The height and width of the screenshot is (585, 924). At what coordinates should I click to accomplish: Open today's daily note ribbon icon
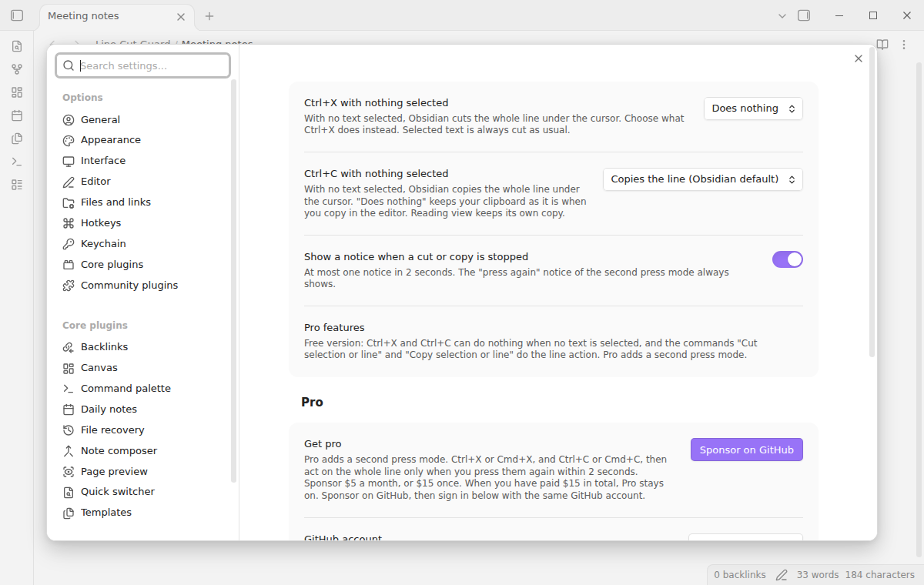(x=17, y=115)
